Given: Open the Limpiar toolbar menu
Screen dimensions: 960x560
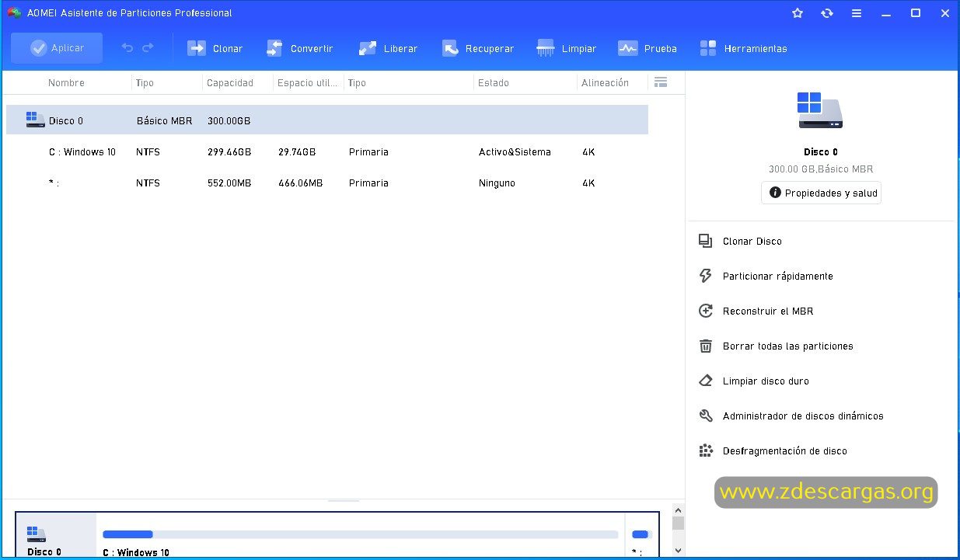Looking at the screenshot, I should (x=567, y=48).
